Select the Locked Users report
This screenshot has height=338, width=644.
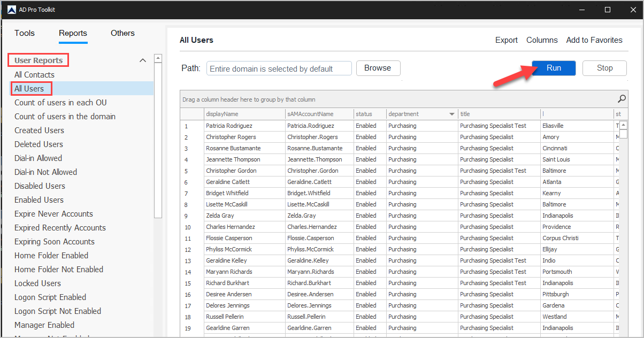pyautogui.click(x=37, y=283)
